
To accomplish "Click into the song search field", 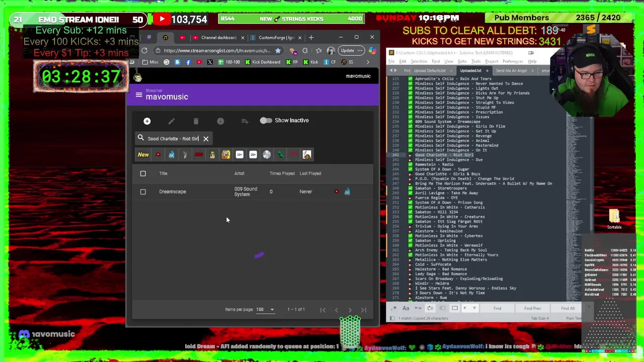I will [173, 138].
